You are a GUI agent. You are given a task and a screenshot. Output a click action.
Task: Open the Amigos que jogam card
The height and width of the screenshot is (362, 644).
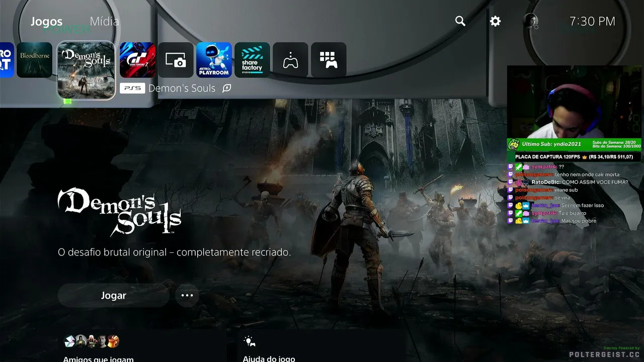tap(143, 347)
